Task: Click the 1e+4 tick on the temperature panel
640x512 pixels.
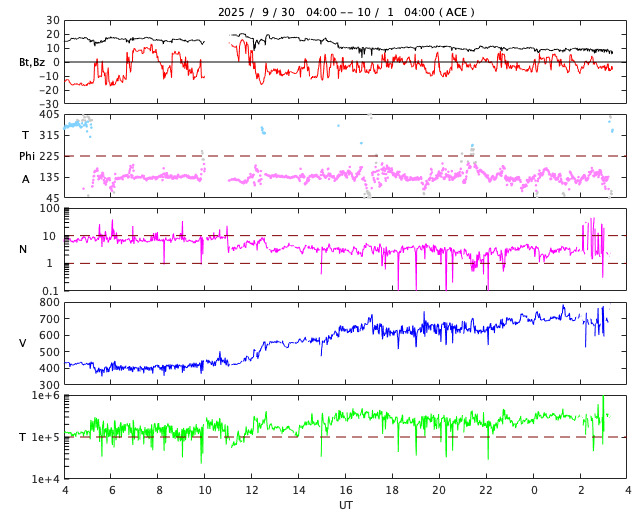Action: point(44,479)
